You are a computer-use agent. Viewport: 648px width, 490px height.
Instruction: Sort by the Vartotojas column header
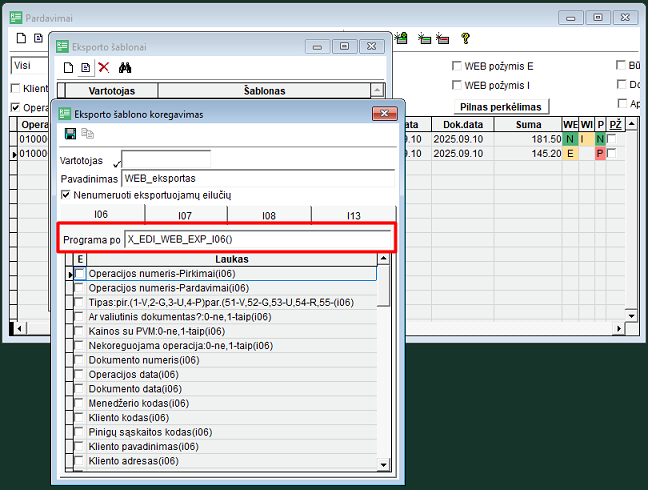pos(112,91)
